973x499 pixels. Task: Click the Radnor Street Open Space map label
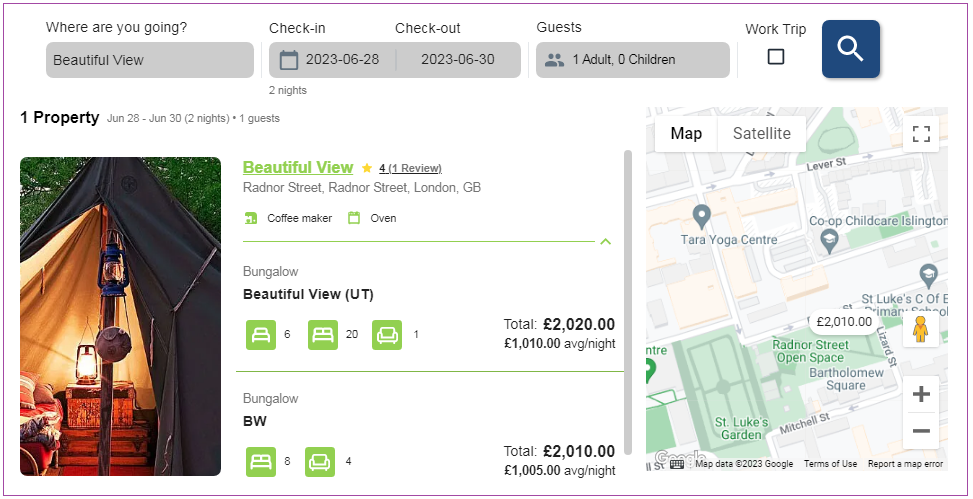(x=810, y=351)
